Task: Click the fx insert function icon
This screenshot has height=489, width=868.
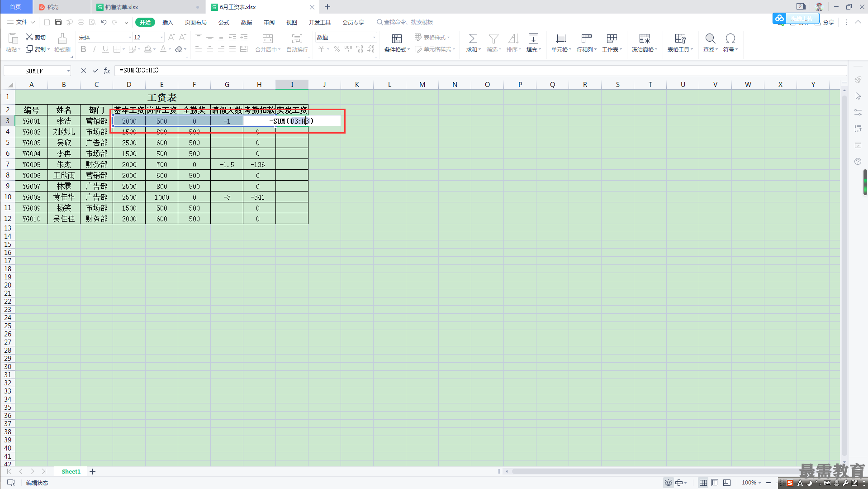Action: 107,71
